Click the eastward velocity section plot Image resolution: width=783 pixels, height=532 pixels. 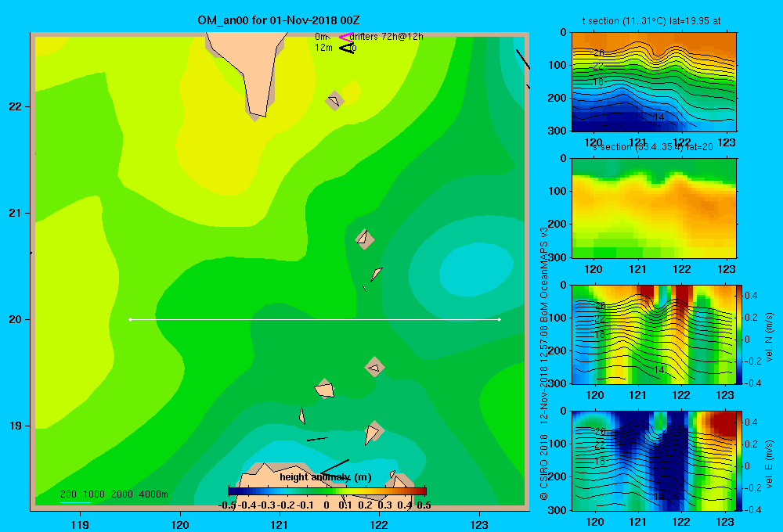point(654,461)
